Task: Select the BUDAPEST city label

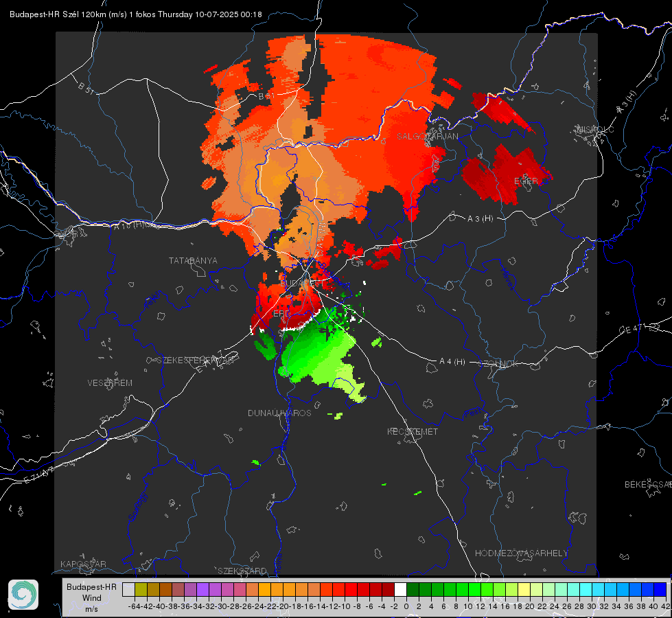Action: tap(302, 284)
